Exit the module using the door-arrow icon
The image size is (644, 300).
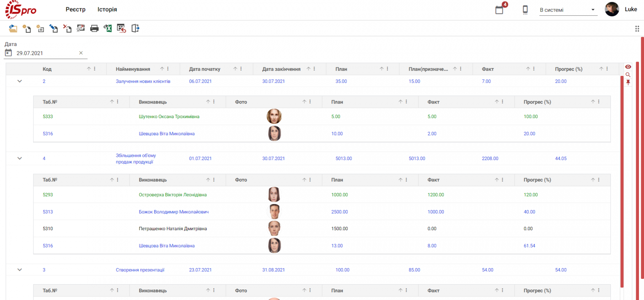[x=135, y=28]
